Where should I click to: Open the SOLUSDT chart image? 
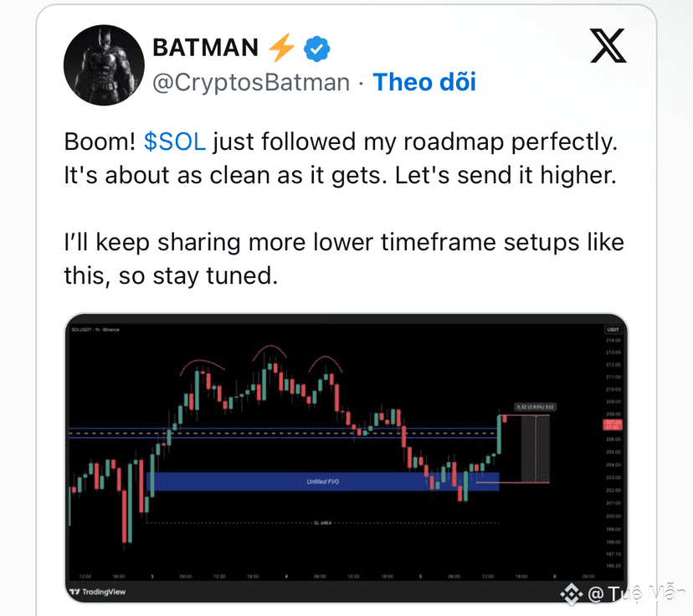[x=346, y=457]
